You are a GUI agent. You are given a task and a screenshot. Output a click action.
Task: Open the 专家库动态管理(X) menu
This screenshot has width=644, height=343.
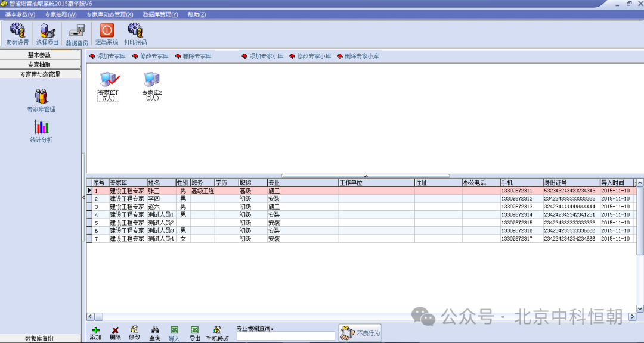click(110, 14)
